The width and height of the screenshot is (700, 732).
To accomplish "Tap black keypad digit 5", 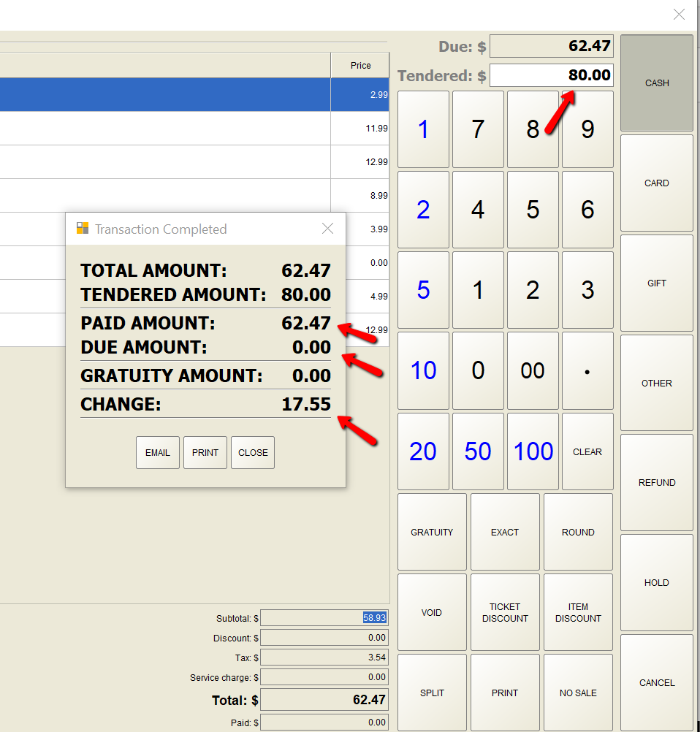I will pyautogui.click(x=533, y=210).
